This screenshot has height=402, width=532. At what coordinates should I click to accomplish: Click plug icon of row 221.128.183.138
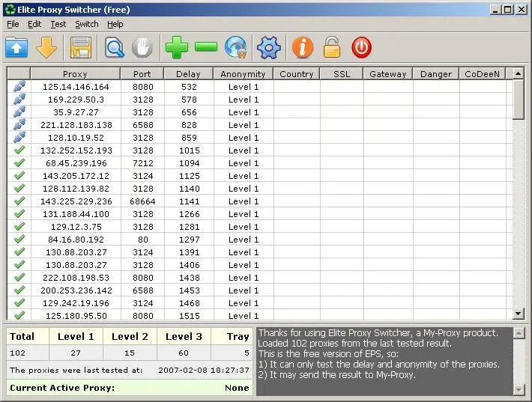pyautogui.click(x=19, y=125)
